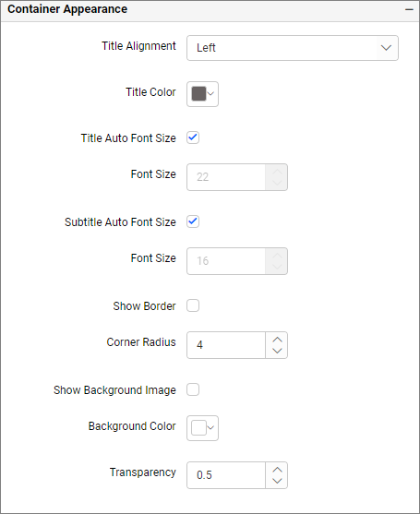Click the title Font Size field showing 22

point(226,177)
